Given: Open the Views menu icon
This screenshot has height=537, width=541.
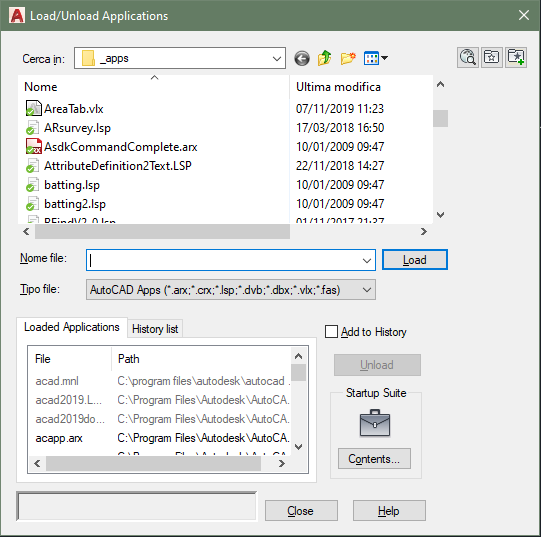Looking at the screenshot, I should point(375,58).
